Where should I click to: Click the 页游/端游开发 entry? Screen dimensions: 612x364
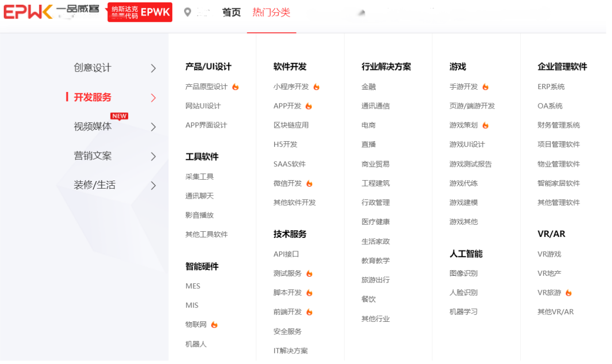point(473,106)
